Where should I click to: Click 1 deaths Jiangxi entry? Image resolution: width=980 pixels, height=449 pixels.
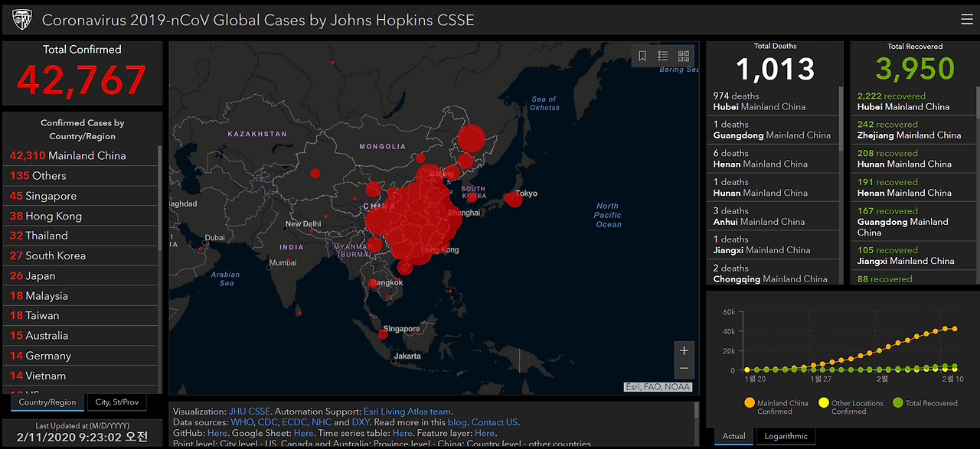tap(773, 245)
